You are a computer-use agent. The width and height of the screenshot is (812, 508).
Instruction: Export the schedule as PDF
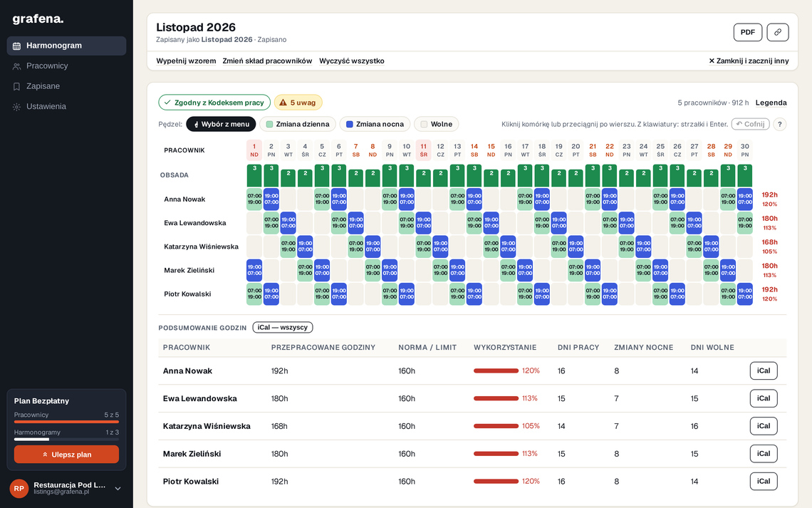coord(747,32)
